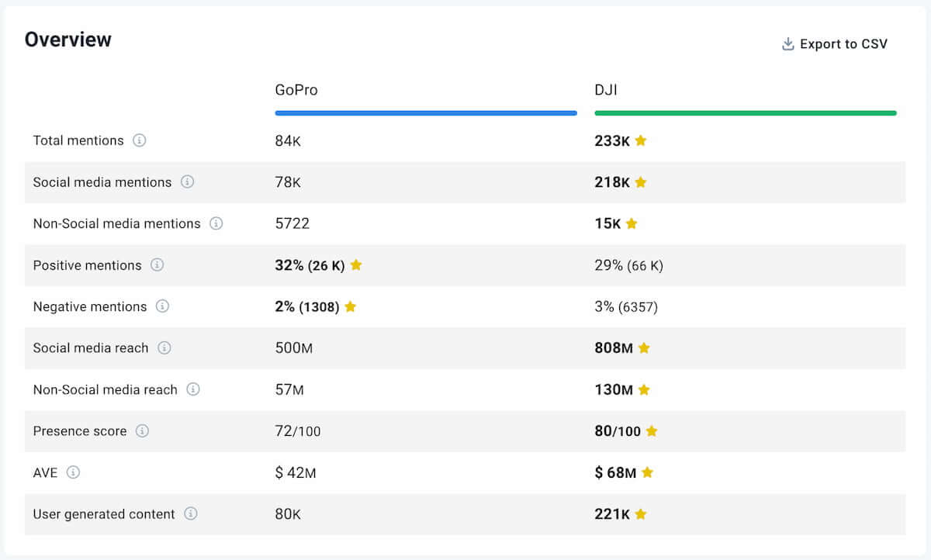Click the Export to CSV button
Viewport: 931px width, 560px height.
click(843, 44)
